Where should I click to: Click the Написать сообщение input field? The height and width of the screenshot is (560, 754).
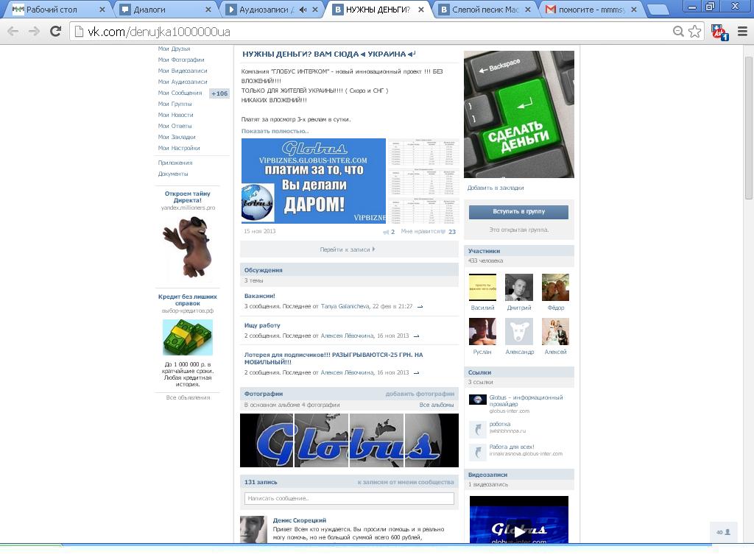(349, 498)
